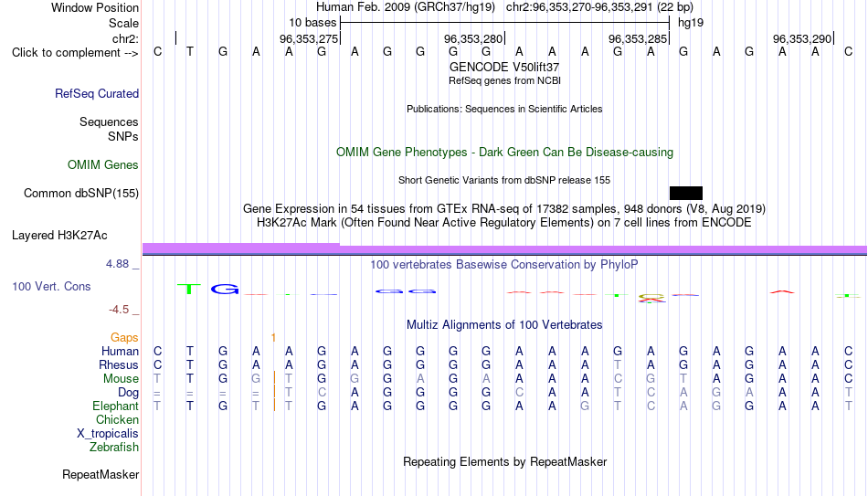Click the "Click to complement -->" label
Viewport: 868px width, 496px height.
(75, 53)
